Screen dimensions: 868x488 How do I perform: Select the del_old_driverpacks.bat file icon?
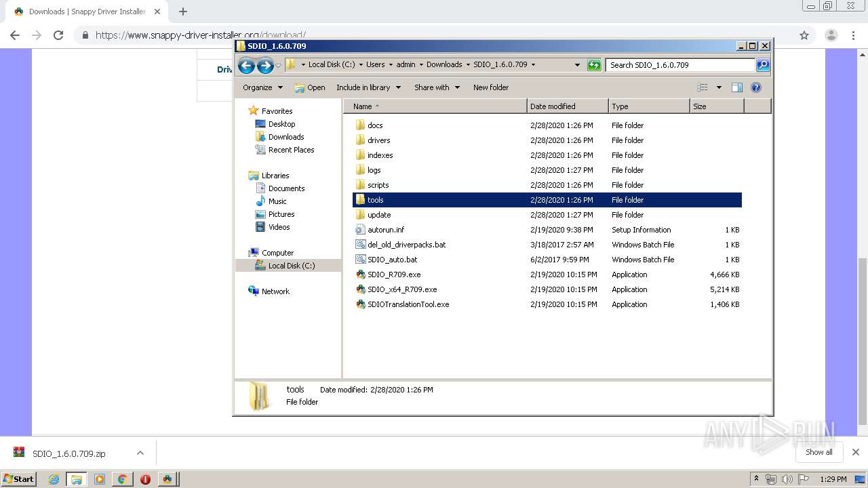tap(361, 245)
